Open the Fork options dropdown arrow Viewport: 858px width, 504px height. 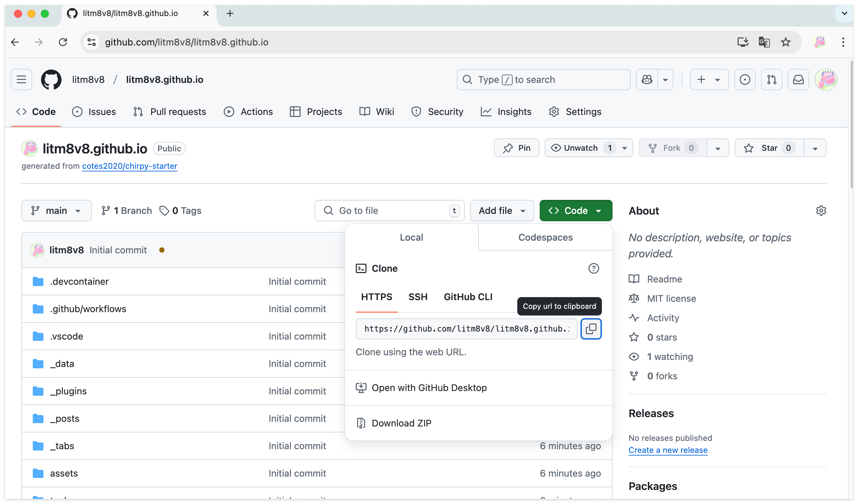click(x=718, y=148)
